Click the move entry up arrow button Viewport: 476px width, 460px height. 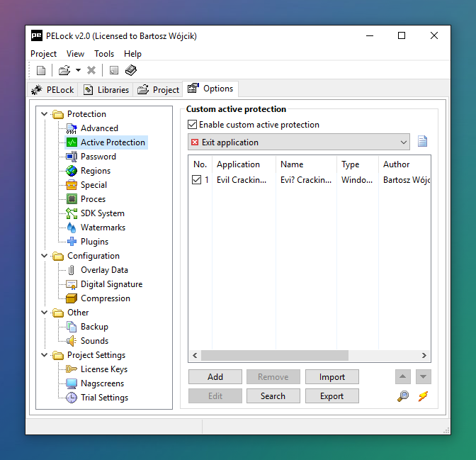(x=403, y=377)
